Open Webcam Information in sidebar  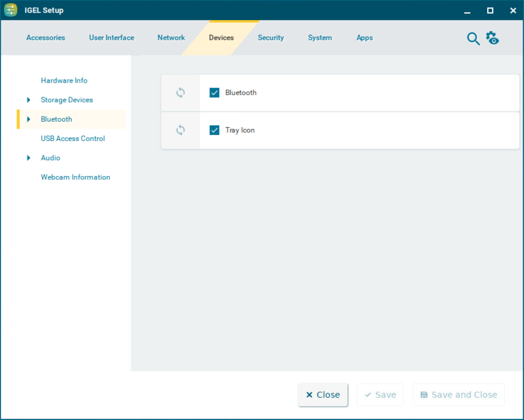pyautogui.click(x=75, y=177)
